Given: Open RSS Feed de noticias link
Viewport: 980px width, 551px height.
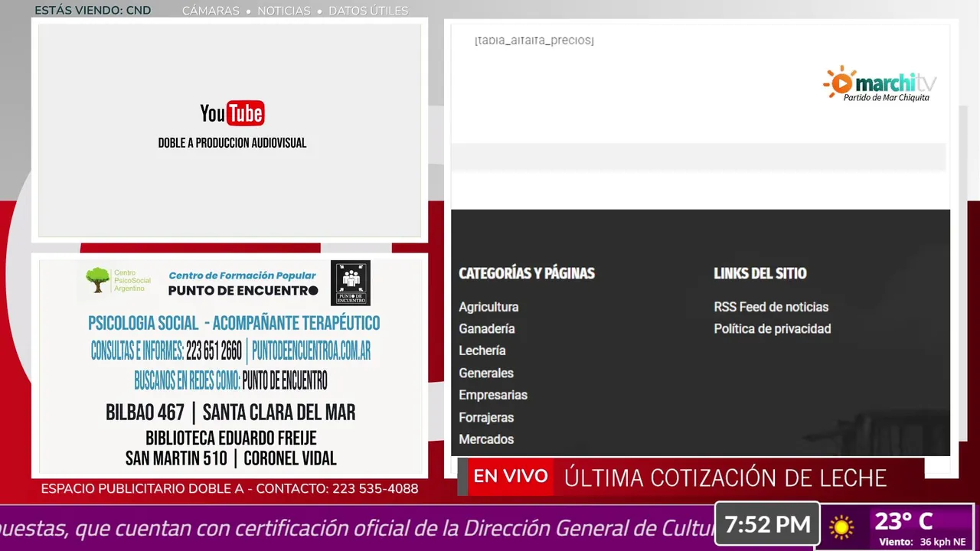Looking at the screenshot, I should tap(771, 307).
